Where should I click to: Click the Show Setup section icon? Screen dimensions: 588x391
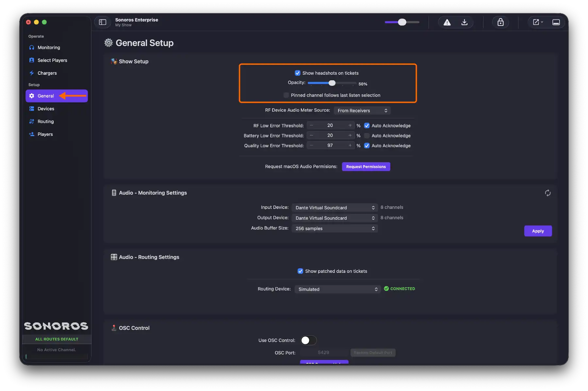[x=114, y=61]
